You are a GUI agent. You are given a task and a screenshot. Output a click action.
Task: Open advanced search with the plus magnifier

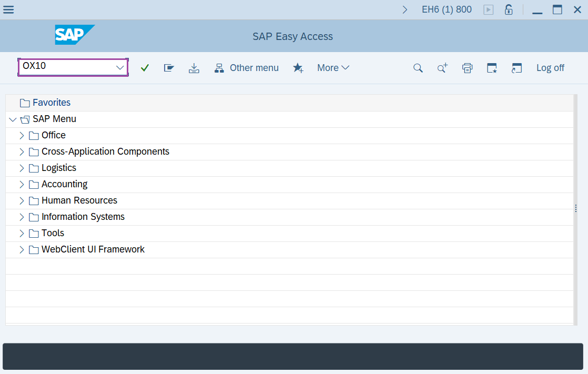[442, 68]
